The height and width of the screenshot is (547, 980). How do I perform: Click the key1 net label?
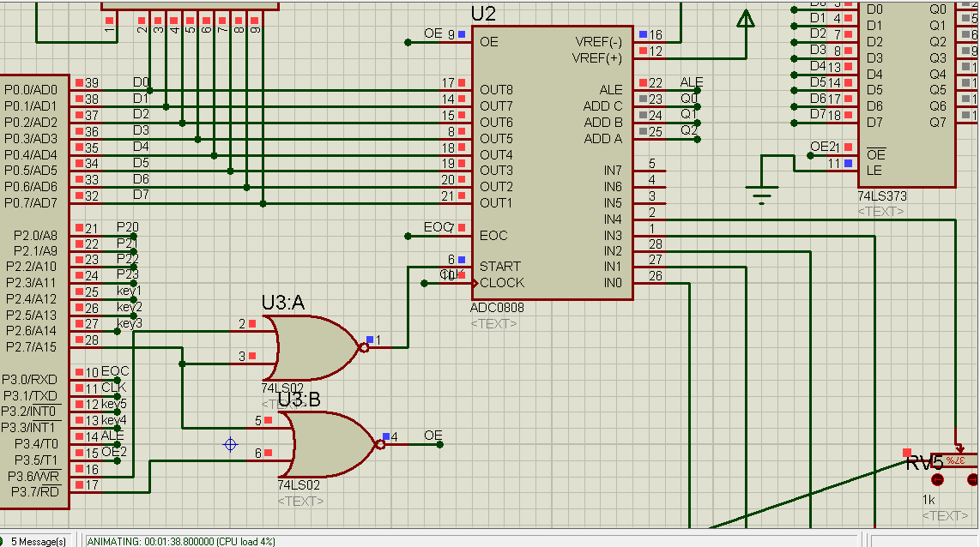[129, 291]
